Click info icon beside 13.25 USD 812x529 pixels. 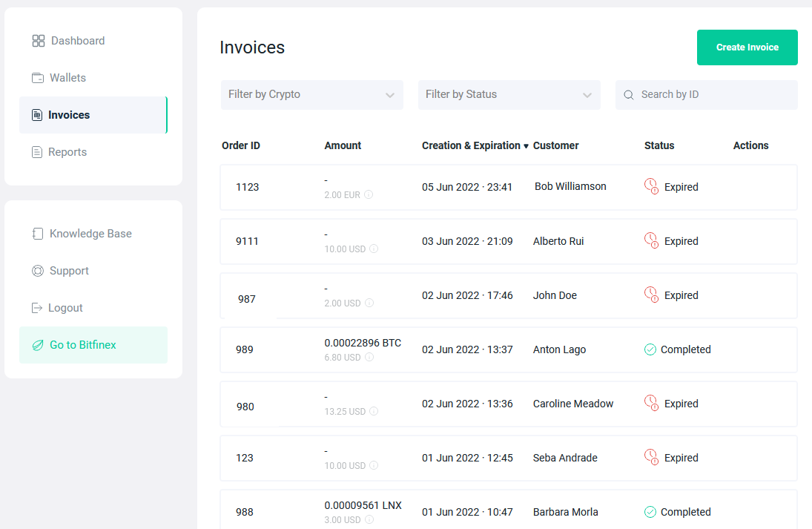click(374, 411)
